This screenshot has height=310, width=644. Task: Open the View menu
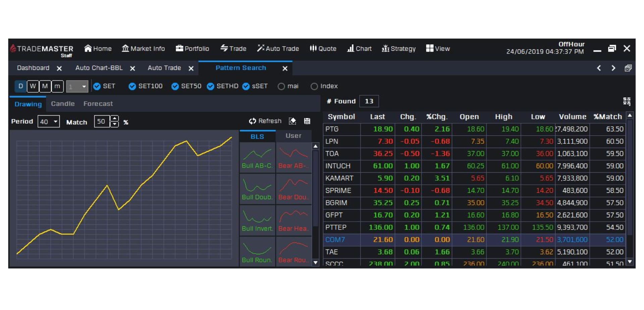click(438, 49)
